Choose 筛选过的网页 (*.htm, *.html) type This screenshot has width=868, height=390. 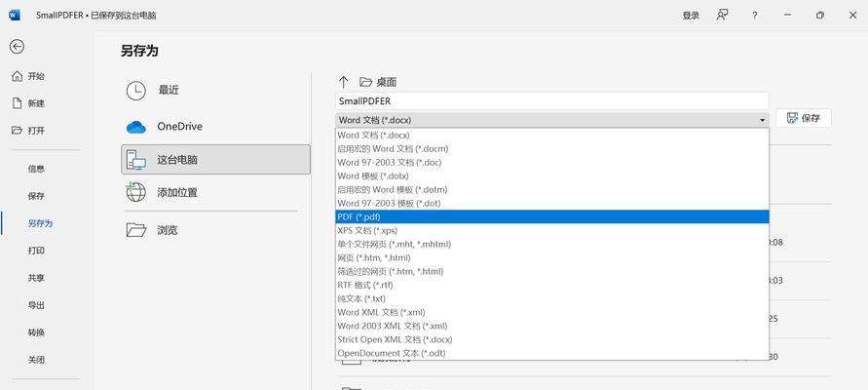click(552, 271)
